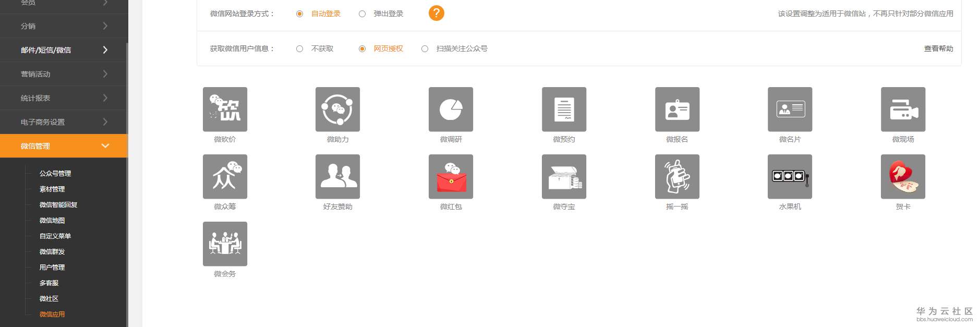Open 多客服 in sidebar
The width and height of the screenshot is (980, 327).
(x=49, y=283)
